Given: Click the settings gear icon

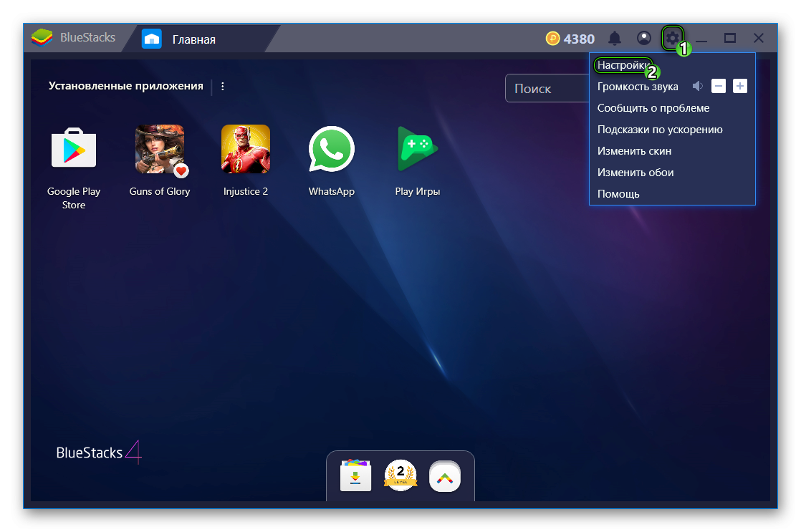Looking at the screenshot, I should point(672,38).
